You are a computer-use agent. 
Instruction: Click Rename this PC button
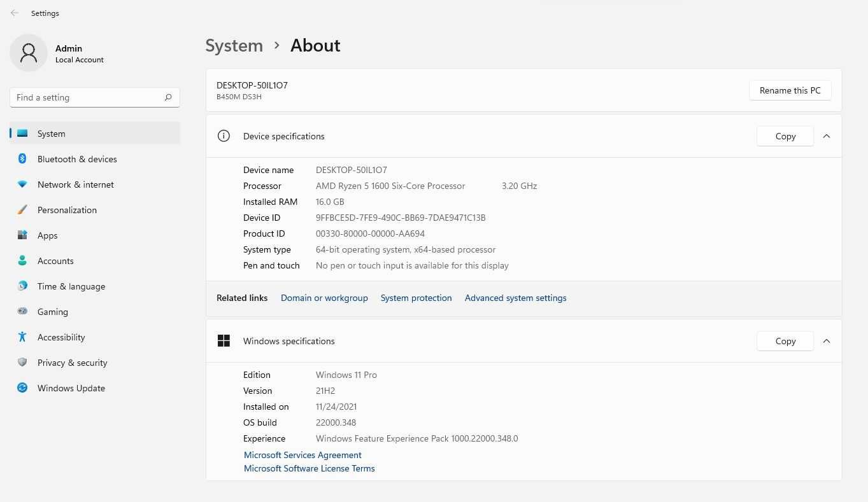[x=790, y=90]
